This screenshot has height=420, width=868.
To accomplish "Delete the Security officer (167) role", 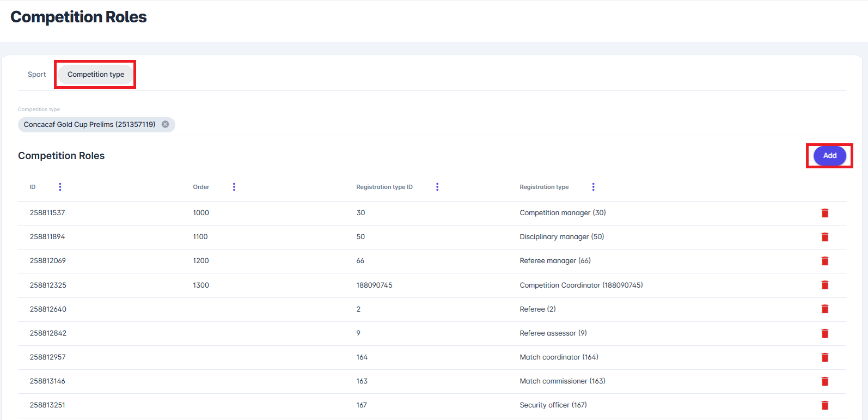I will pyautogui.click(x=824, y=405).
